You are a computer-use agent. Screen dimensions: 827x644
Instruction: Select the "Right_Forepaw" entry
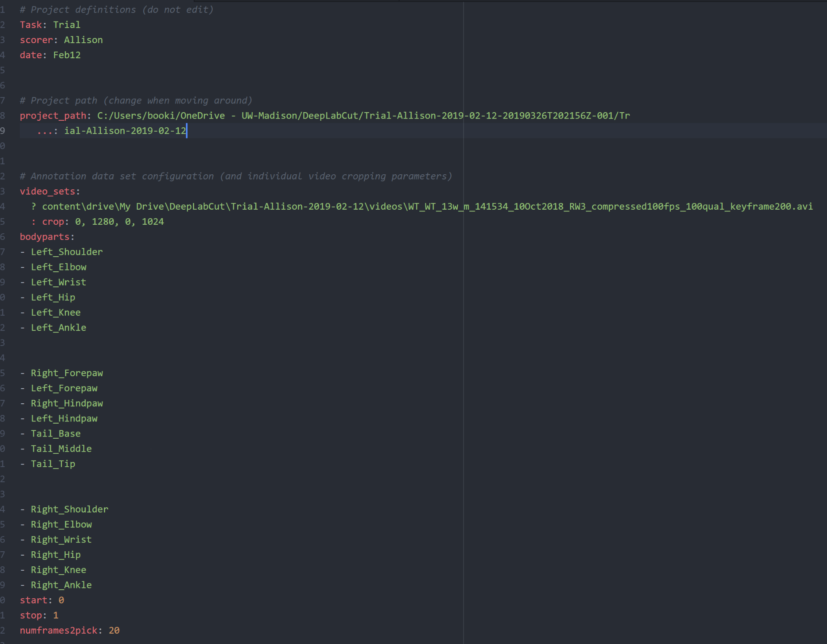point(67,373)
